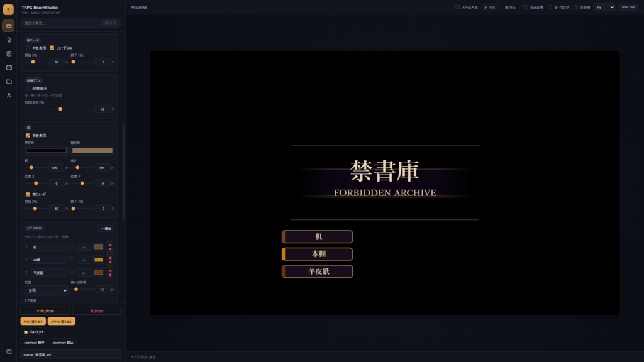The width and height of the screenshot is (644, 362).
Task: Open the marker pin sidebar icon
Action: point(9,40)
